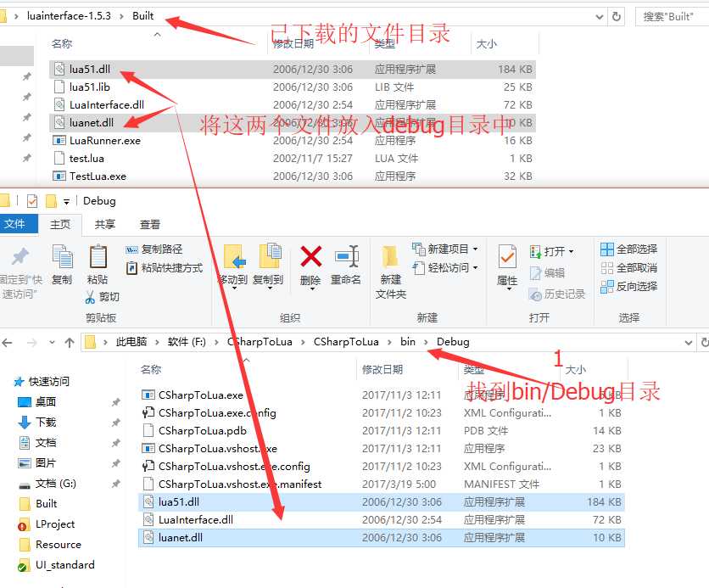The height and width of the screenshot is (588, 709).
Task: Switch to the Home tab
Action: tap(60, 224)
